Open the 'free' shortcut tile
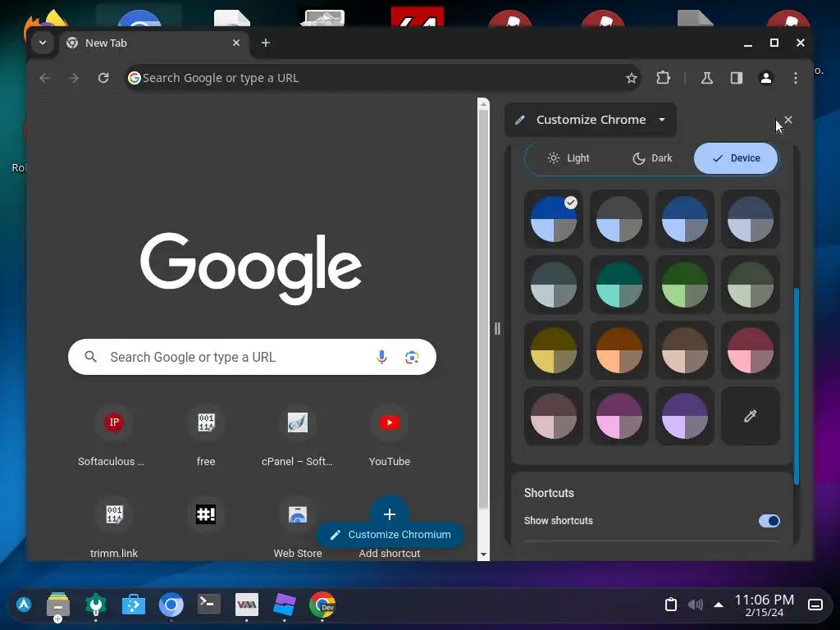 coord(206,436)
